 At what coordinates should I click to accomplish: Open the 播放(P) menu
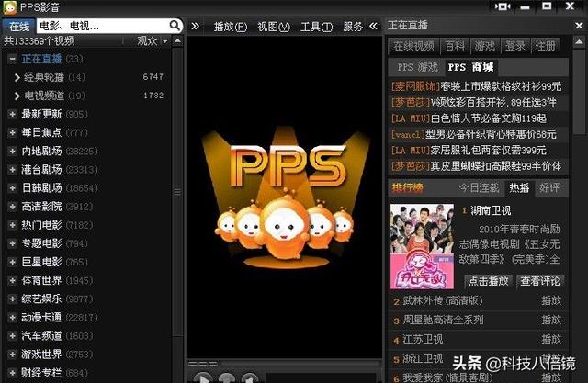(x=230, y=27)
